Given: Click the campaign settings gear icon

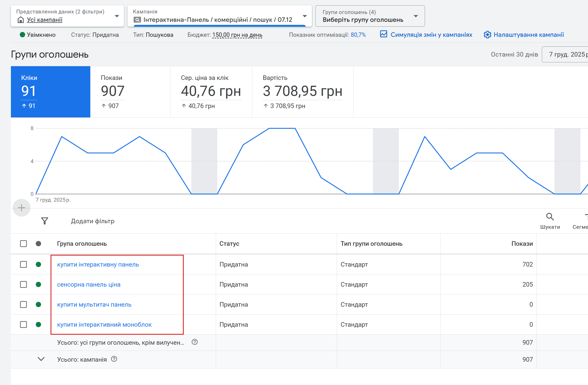Looking at the screenshot, I should [x=487, y=34].
